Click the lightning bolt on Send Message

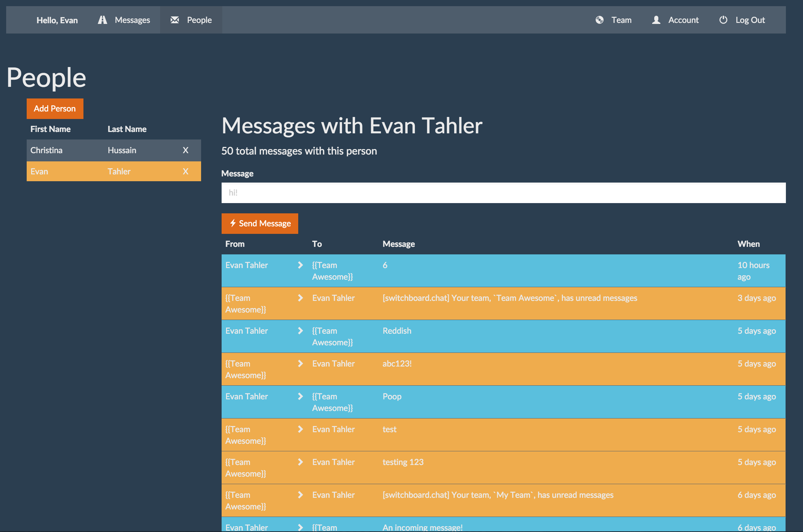coord(233,223)
